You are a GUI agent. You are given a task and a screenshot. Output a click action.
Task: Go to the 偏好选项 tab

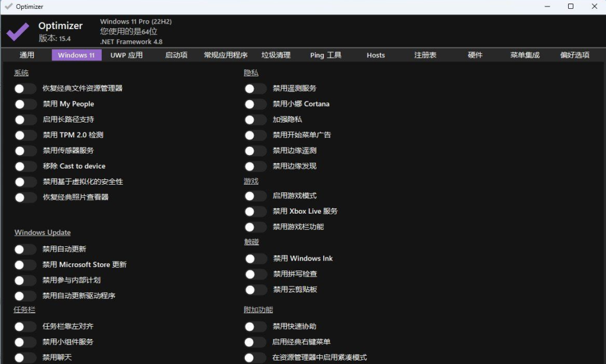point(576,54)
